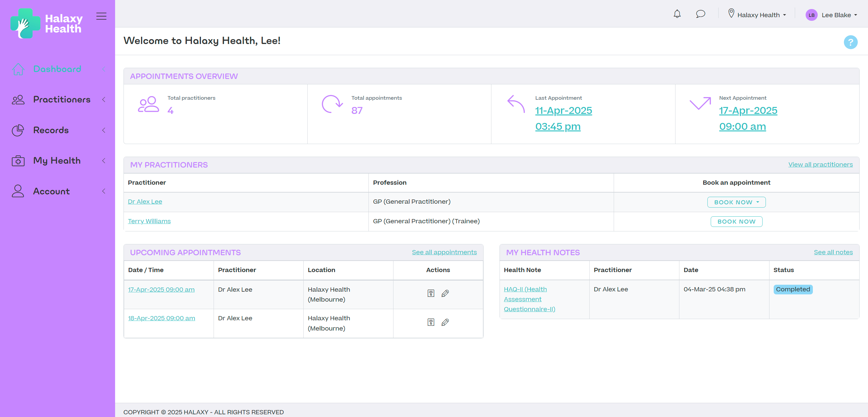Expand the My Health sidebar menu

[58, 161]
